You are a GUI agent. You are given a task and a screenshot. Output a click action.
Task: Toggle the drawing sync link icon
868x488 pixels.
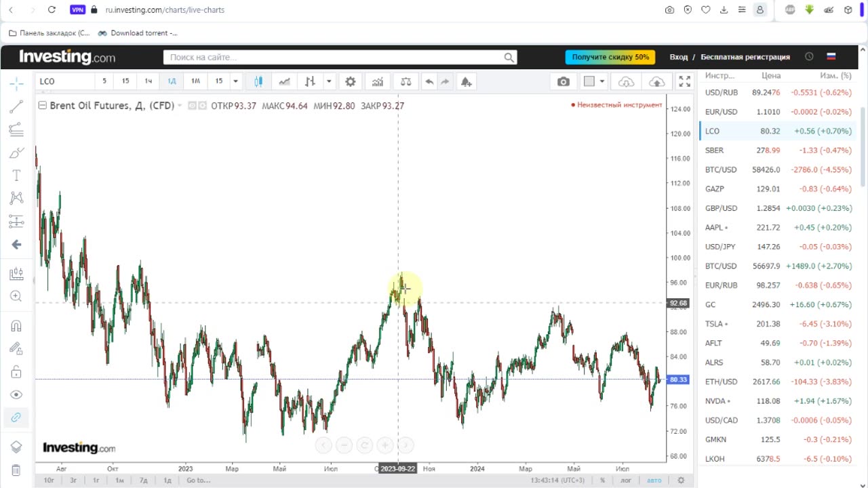(16, 418)
